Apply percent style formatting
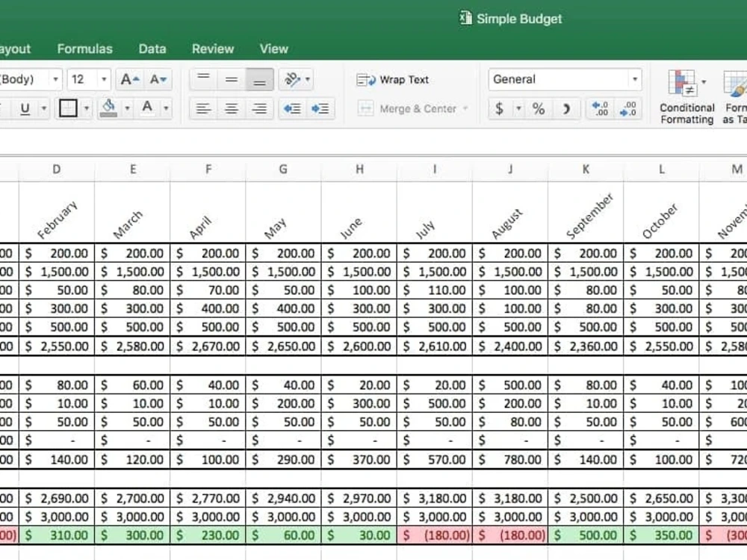The width and height of the screenshot is (747, 560). (x=538, y=108)
